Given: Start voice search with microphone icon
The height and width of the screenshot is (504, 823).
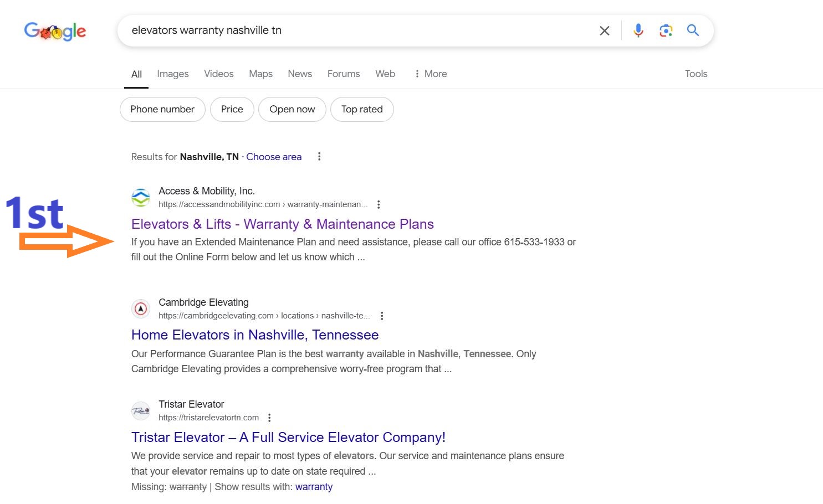Looking at the screenshot, I should 638,30.
